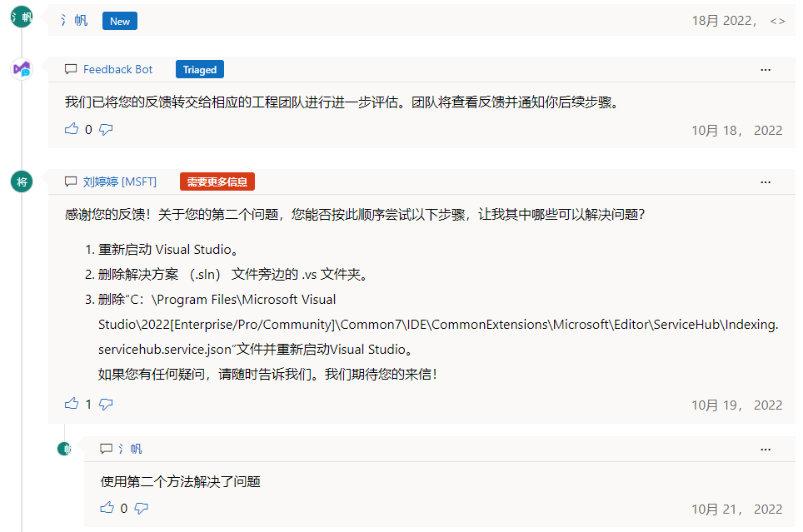Downvote 刘婷婷 [MSFT] comment
The height and width of the screenshot is (532, 803).
click(106, 405)
